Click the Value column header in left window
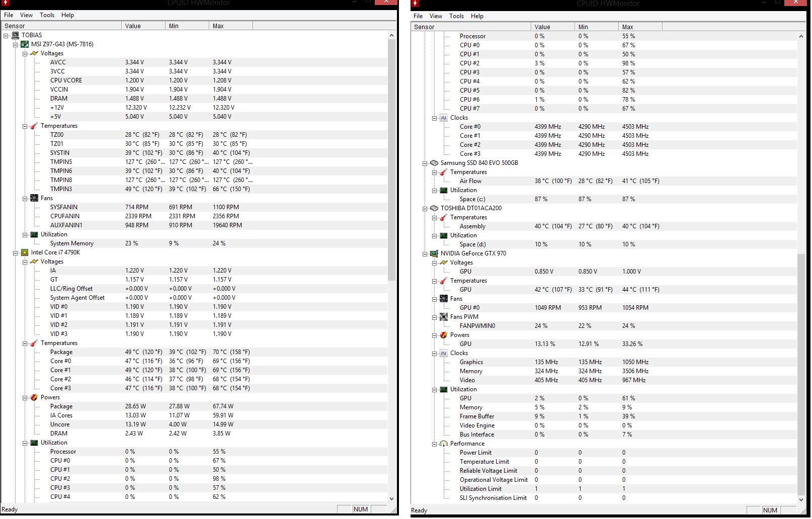812x519 pixels. click(143, 26)
